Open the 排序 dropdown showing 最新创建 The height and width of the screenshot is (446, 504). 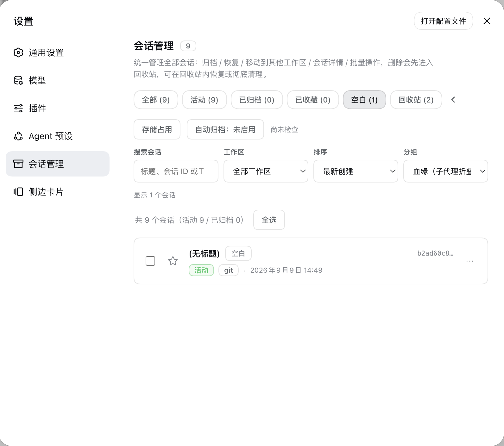[356, 171]
